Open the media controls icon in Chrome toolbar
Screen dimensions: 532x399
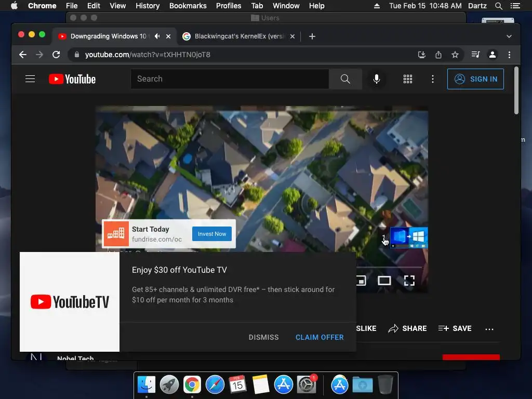[x=475, y=55]
